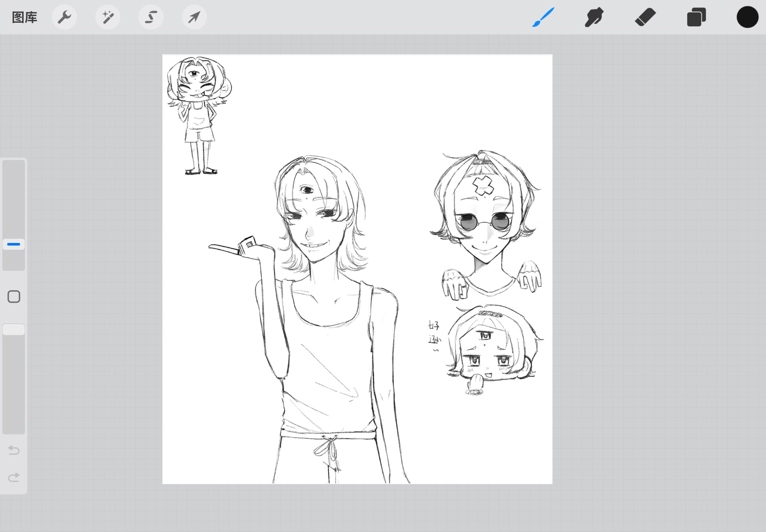The width and height of the screenshot is (766, 532).
Task: Activate the Selection S tool
Action: pyautogui.click(x=151, y=17)
